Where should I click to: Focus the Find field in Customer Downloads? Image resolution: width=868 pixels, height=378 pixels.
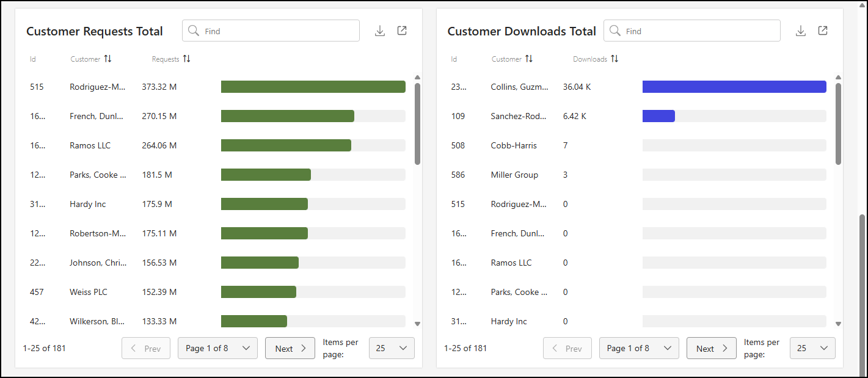692,31
